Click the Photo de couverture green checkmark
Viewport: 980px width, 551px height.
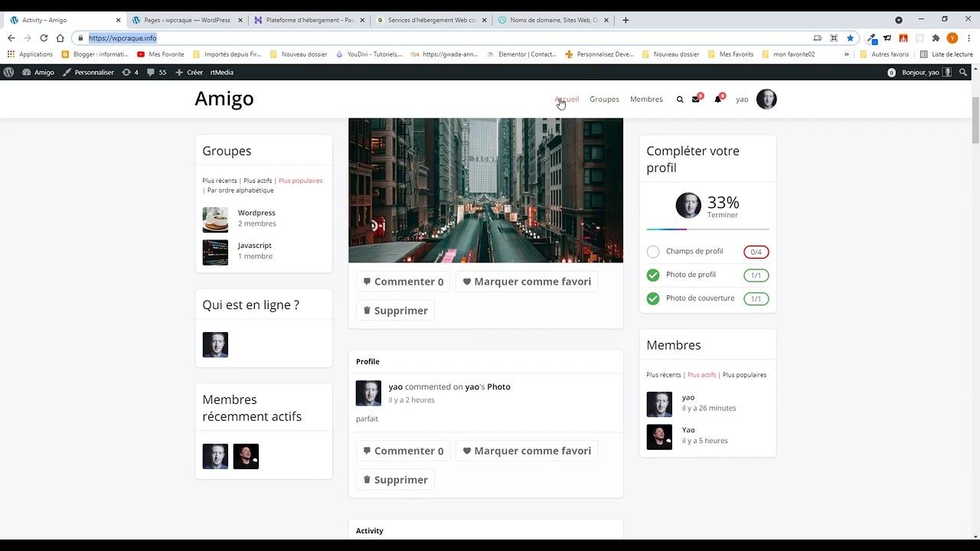(653, 298)
